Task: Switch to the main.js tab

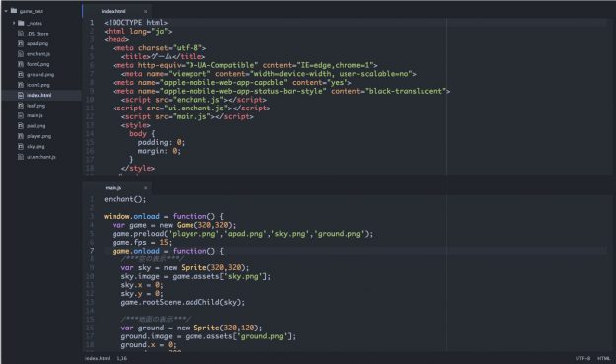Action: pos(114,188)
